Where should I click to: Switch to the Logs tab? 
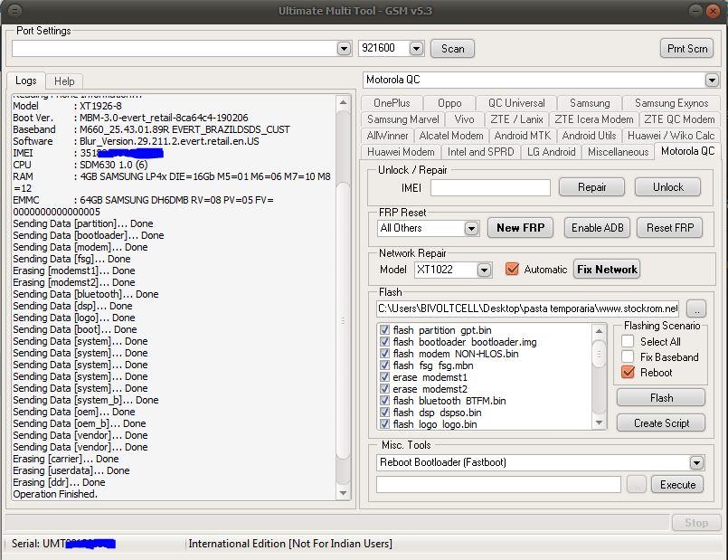(x=26, y=81)
